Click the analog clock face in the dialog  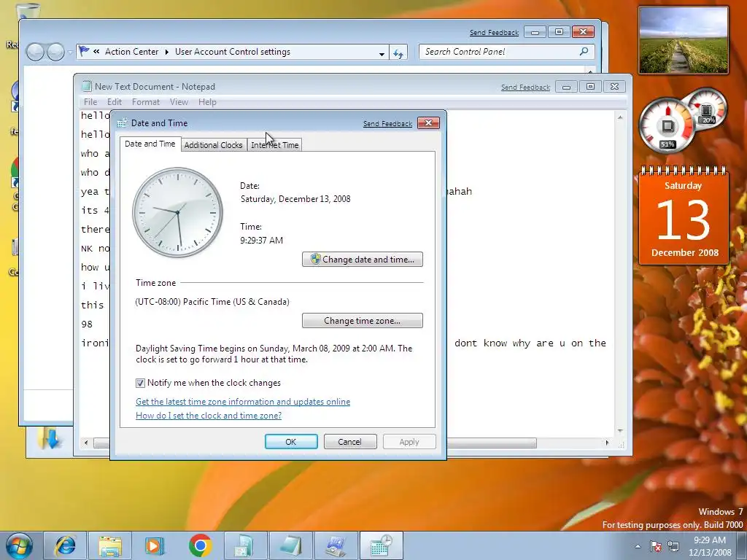tap(178, 212)
